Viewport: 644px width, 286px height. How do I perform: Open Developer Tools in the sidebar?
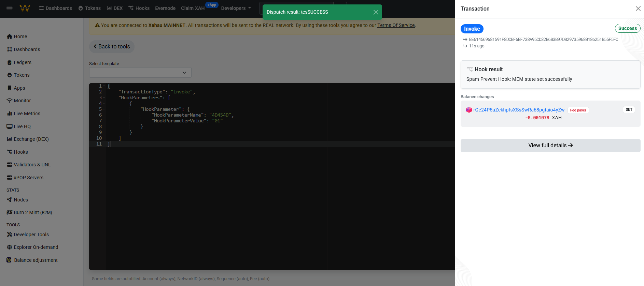tap(28, 235)
